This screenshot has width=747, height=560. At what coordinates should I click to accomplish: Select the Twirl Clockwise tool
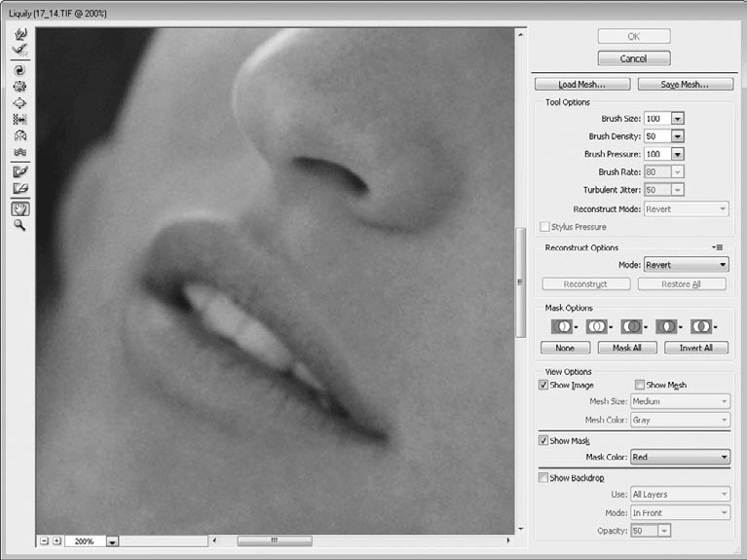(20, 70)
